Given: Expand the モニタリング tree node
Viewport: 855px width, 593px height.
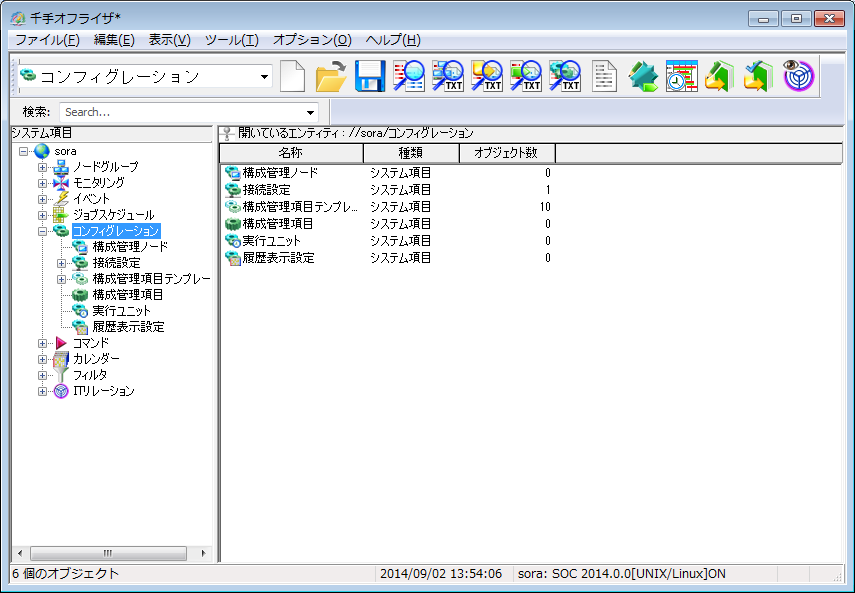Looking at the screenshot, I should pos(42,183).
